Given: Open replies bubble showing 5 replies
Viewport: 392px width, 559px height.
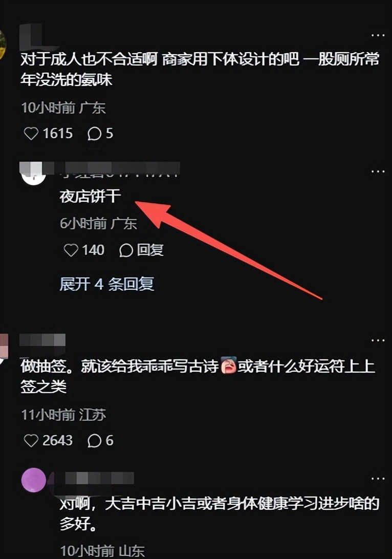Looking at the screenshot, I should 95,134.
